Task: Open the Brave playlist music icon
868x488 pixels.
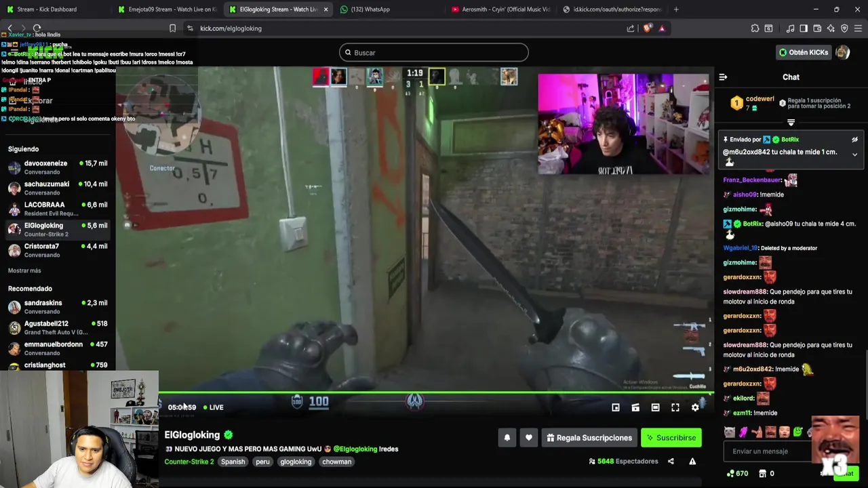Action: click(x=790, y=28)
